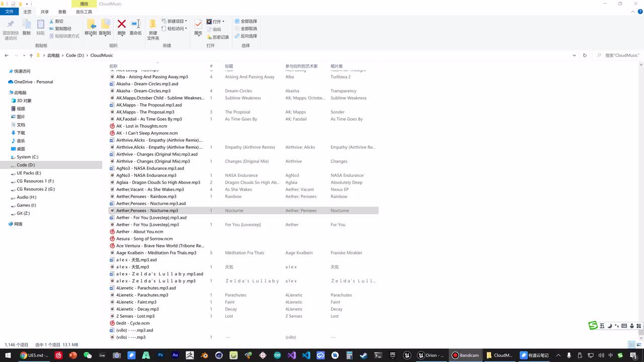
Task: Open the 音乐工具 (Music Tools) ribbon tab
Action: [84, 12]
